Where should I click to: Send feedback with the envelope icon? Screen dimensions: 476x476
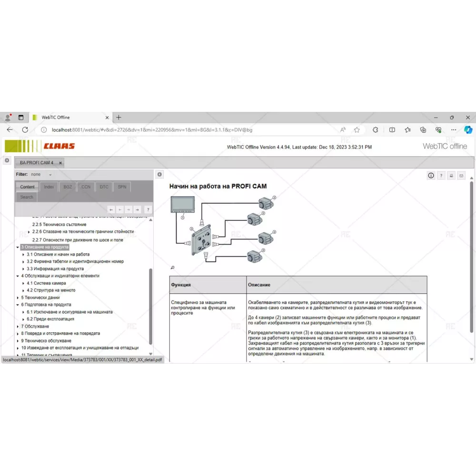point(461,176)
